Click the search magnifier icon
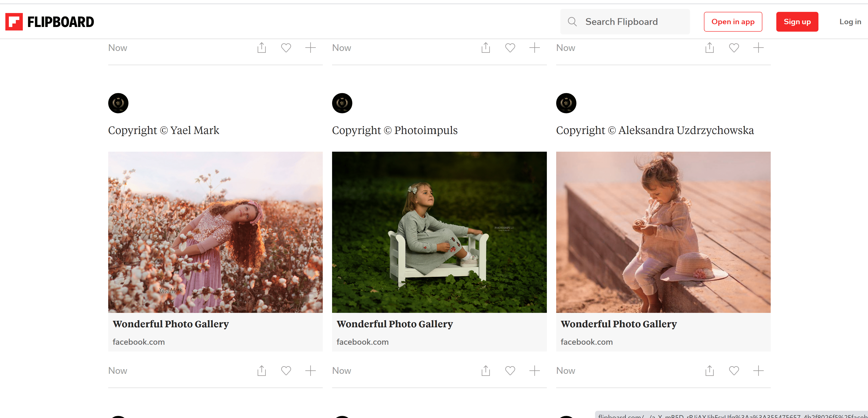 coord(572,22)
